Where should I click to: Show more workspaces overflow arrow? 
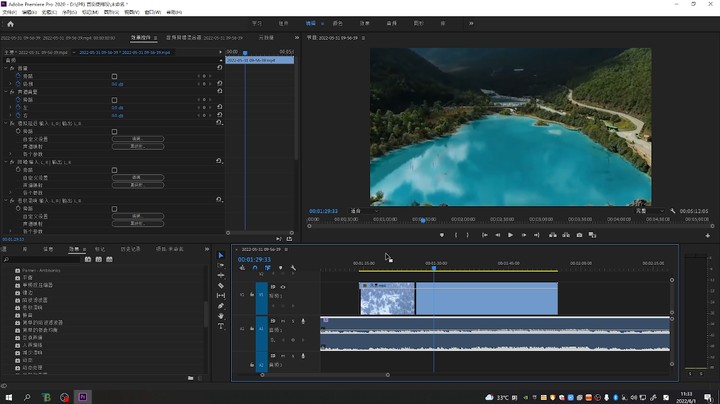point(471,23)
